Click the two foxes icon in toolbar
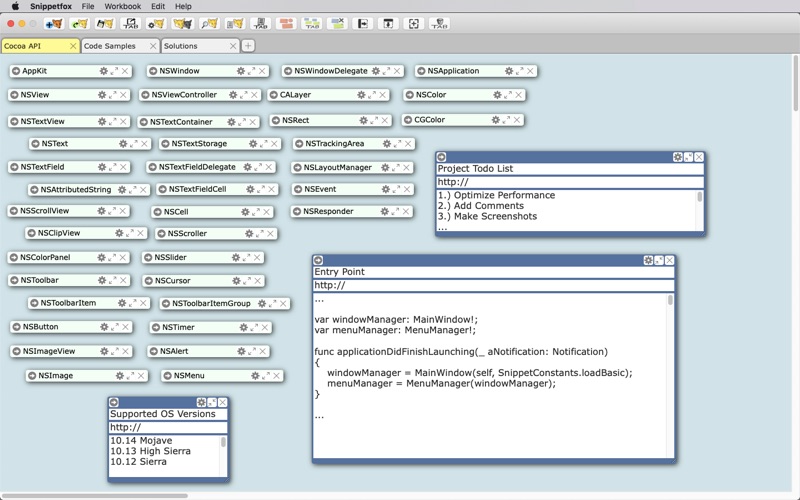This screenshot has height=500, width=800. (183, 23)
